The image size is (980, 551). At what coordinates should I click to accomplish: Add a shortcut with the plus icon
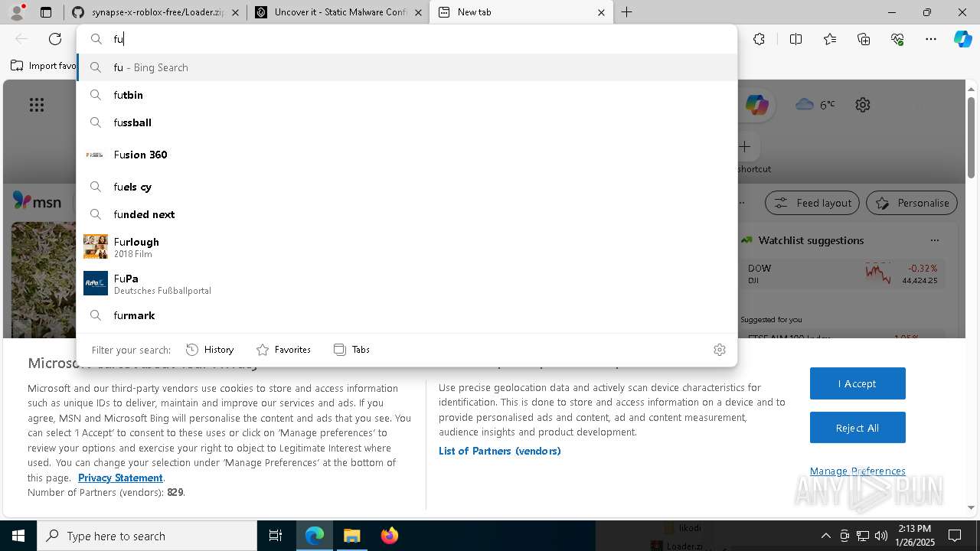click(744, 146)
